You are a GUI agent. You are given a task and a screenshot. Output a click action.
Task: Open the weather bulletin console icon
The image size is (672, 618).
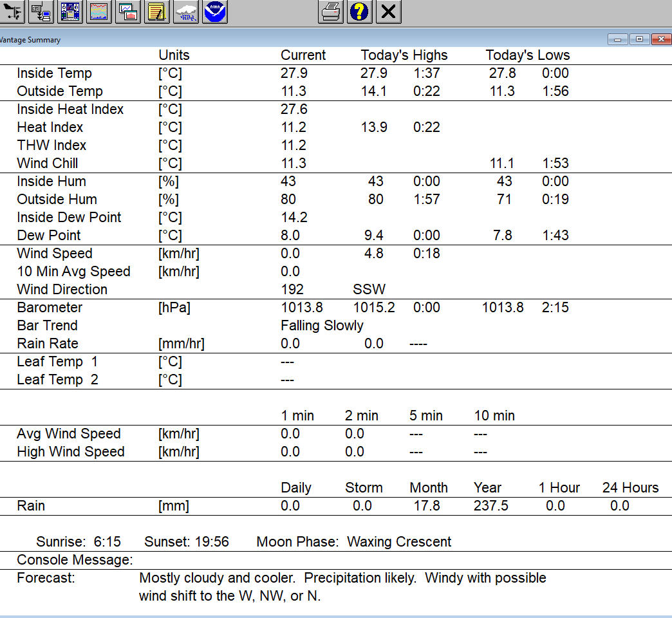tap(70, 12)
